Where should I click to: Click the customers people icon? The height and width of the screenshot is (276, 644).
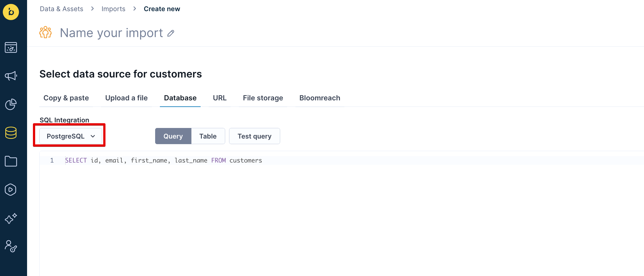pos(45,32)
